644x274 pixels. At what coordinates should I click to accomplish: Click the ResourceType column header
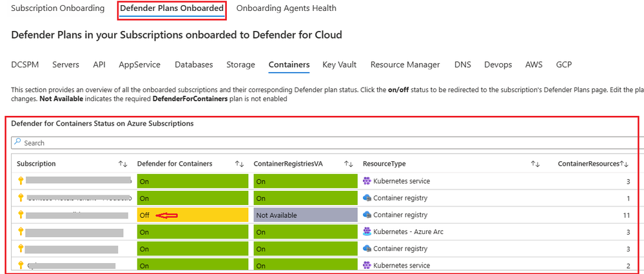point(384,164)
